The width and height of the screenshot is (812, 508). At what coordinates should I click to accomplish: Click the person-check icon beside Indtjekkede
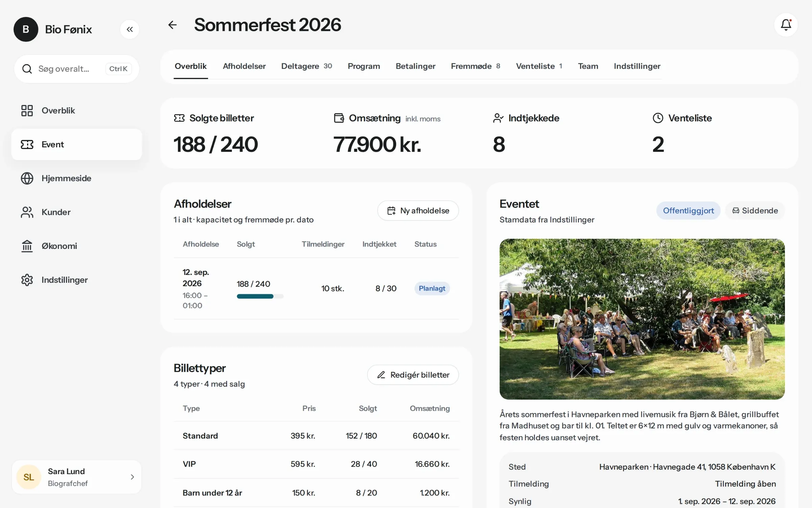pyautogui.click(x=498, y=118)
